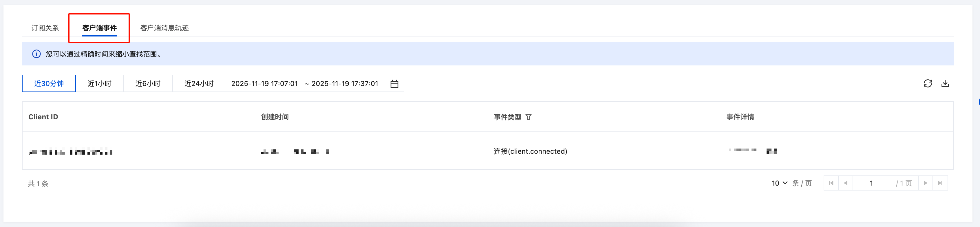The height and width of the screenshot is (227, 980).
Task: Select the 客户端事件 tab
Action: coord(99,28)
